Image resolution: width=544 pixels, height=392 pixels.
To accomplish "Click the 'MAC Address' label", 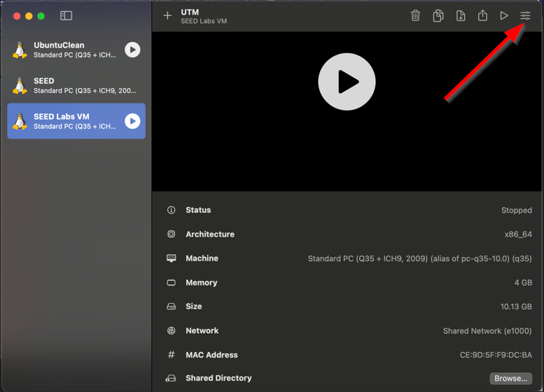I will pos(211,355).
